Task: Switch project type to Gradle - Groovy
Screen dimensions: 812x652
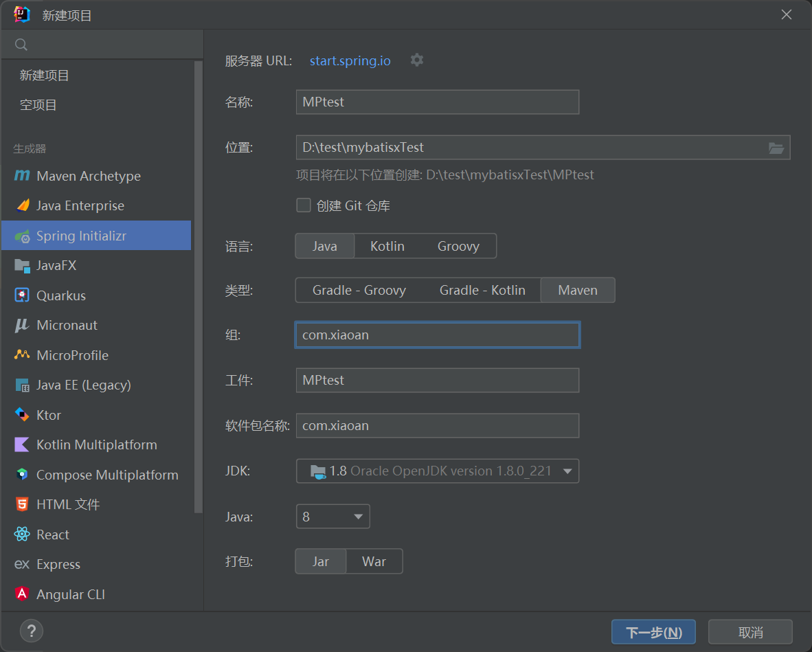Action: click(360, 290)
